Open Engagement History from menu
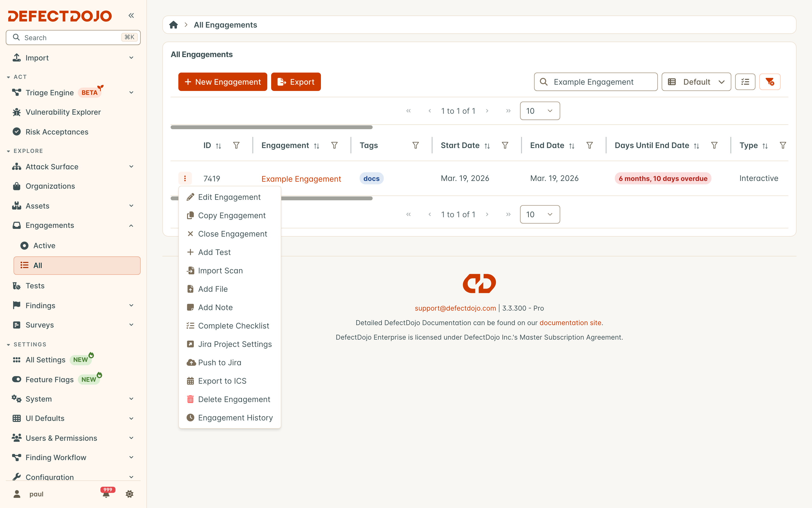The height and width of the screenshot is (508, 812). (230, 418)
